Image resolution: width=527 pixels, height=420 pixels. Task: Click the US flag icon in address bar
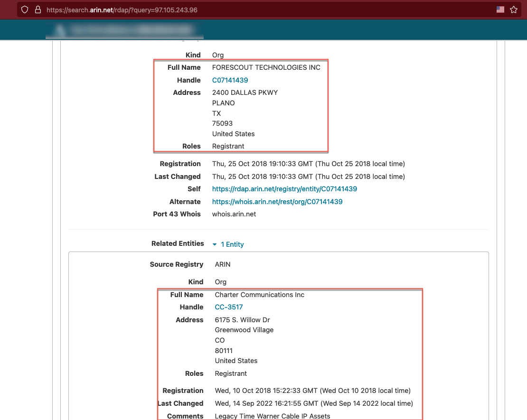(500, 9)
